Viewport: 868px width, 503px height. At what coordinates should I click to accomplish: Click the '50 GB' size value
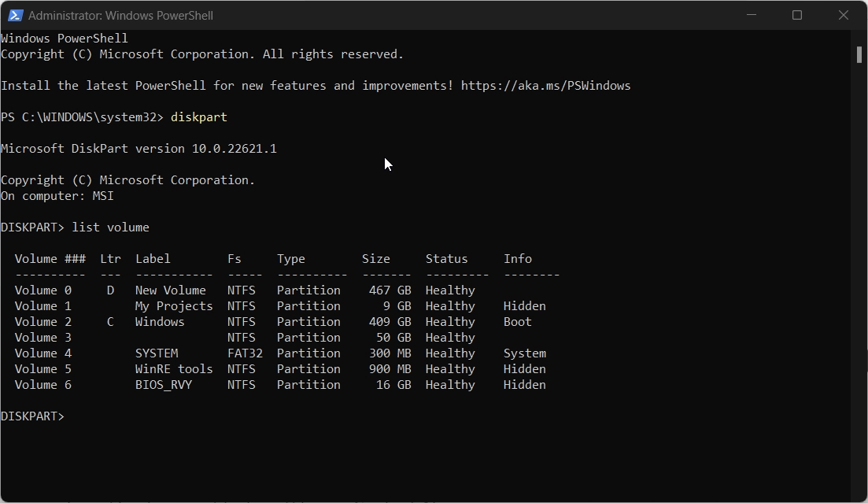[x=393, y=338]
